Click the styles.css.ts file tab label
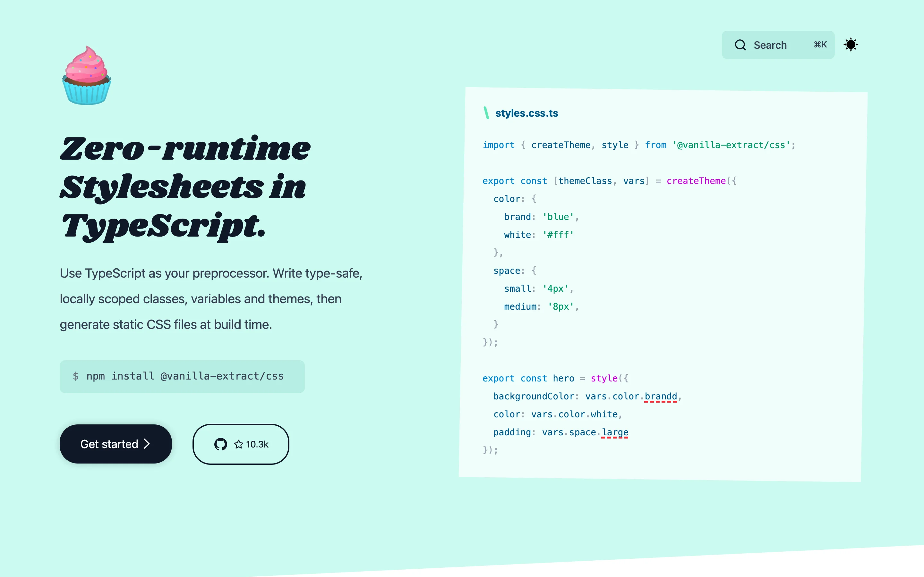924x577 pixels. pyautogui.click(x=526, y=113)
